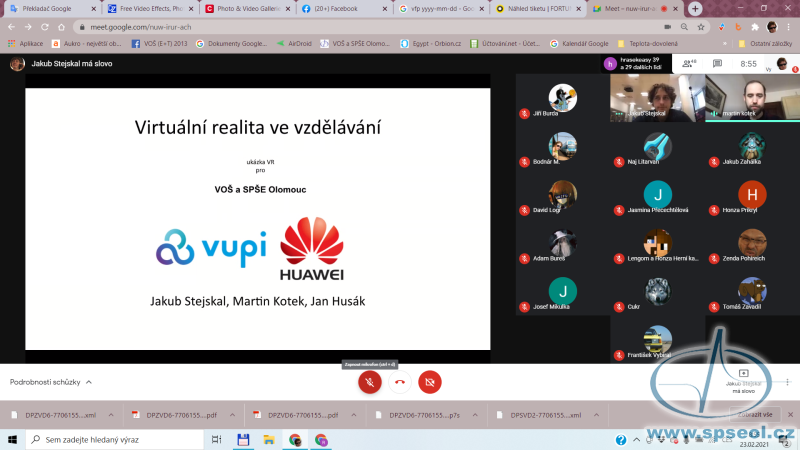Switch to the vfp yyyy-mm-dd Google tab
Image resolution: width=800 pixels, height=450 pixels.
442,9
